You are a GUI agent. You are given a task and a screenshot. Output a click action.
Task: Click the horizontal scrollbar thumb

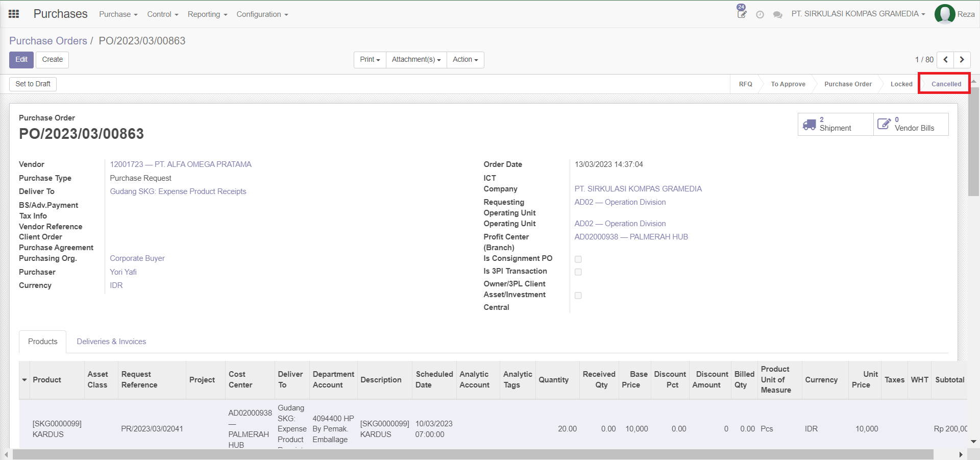tap(473, 454)
